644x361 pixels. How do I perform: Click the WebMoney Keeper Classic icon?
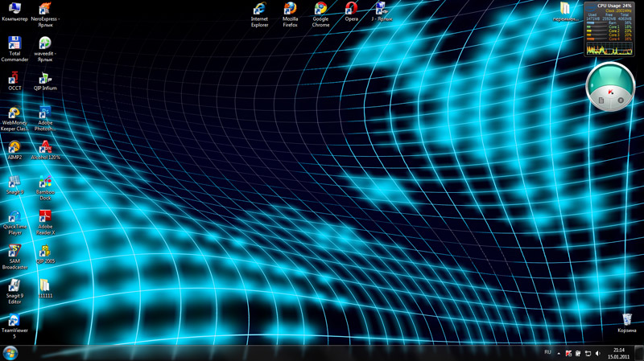tap(14, 113)
